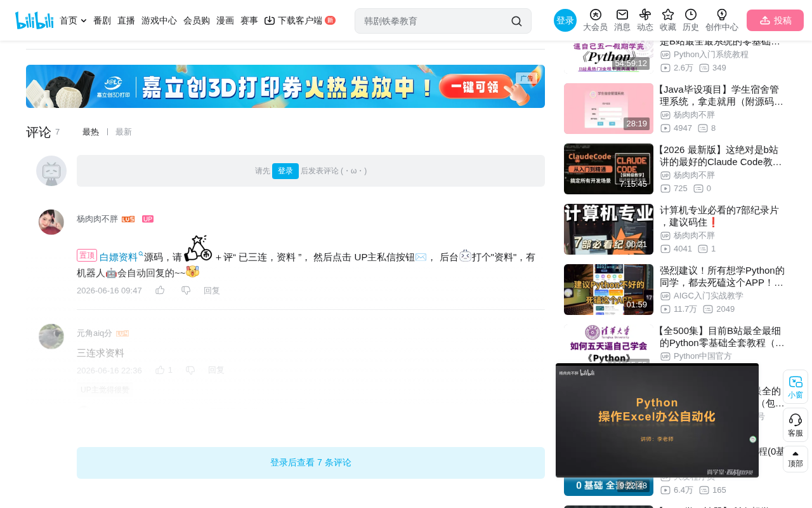This screenshot has height=508, width=812.
Task: Open 全500集 Python零基础全套教程 title
Action: [722, 337]
